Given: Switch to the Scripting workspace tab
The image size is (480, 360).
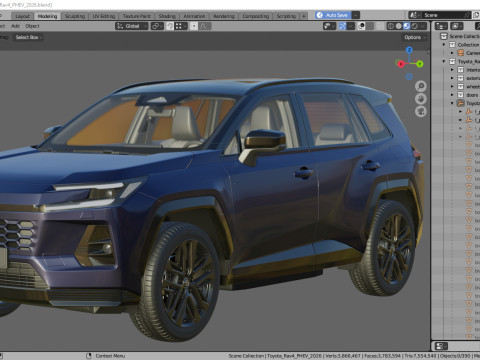Looking at the screenshot, I should click(x=286, y=16).
